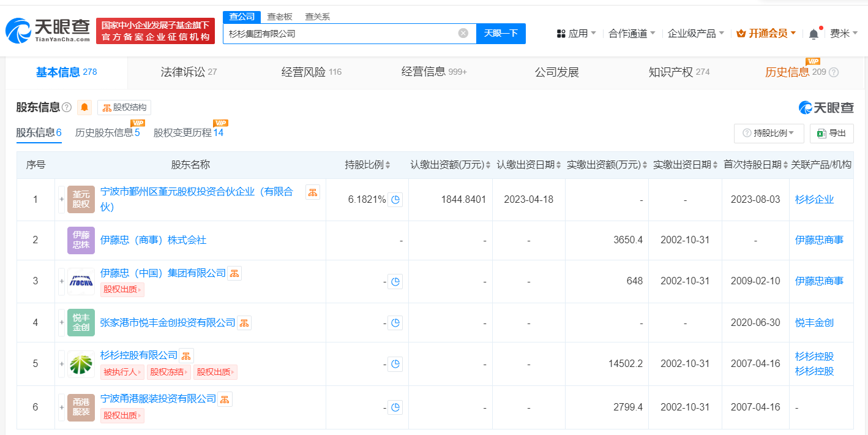Click the 杉杉控股 green tree logo
This screenshot has height=435, width=868.
(81, 364)
